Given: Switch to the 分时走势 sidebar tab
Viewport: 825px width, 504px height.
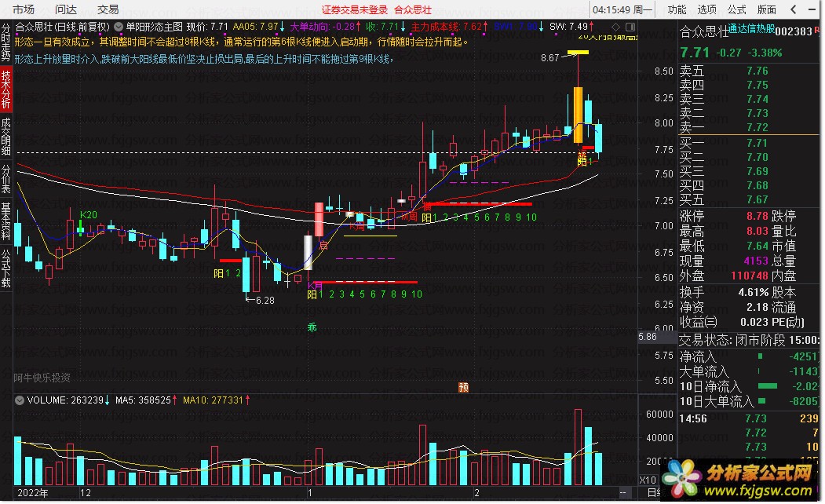Looking at the screenshot, I should point(5,42).
